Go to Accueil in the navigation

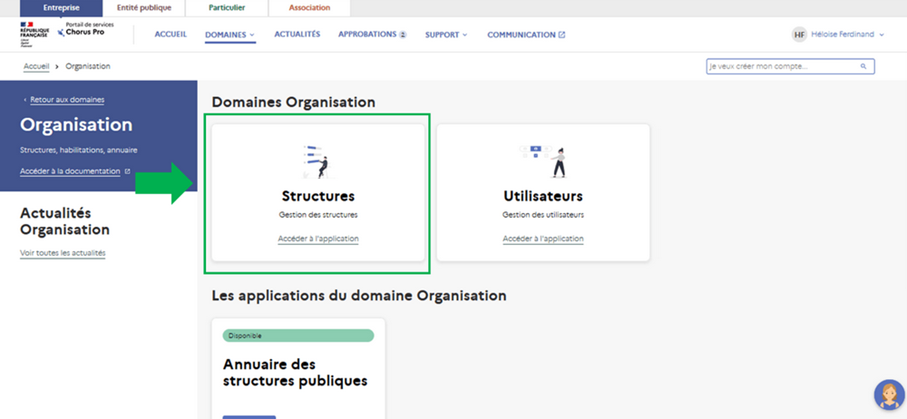pyautogui.click(x=171, y=34)
